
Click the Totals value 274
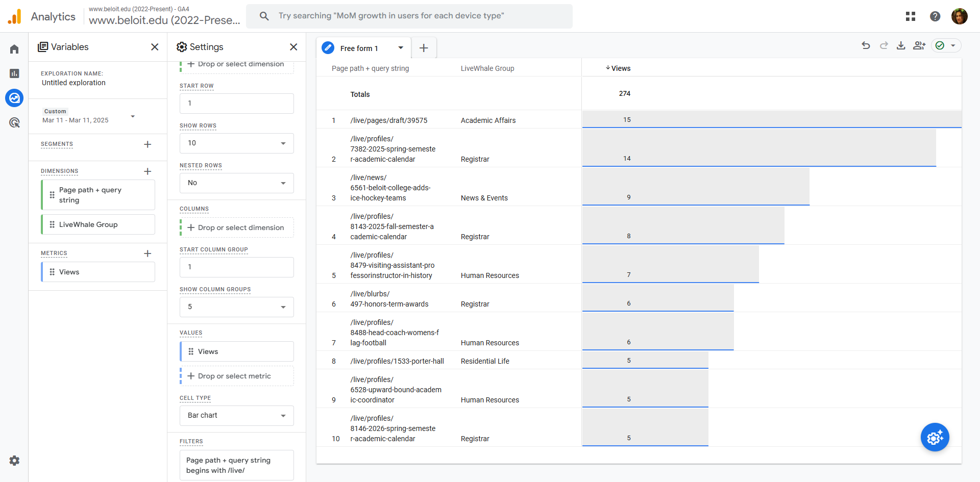(x=624, y=93)
